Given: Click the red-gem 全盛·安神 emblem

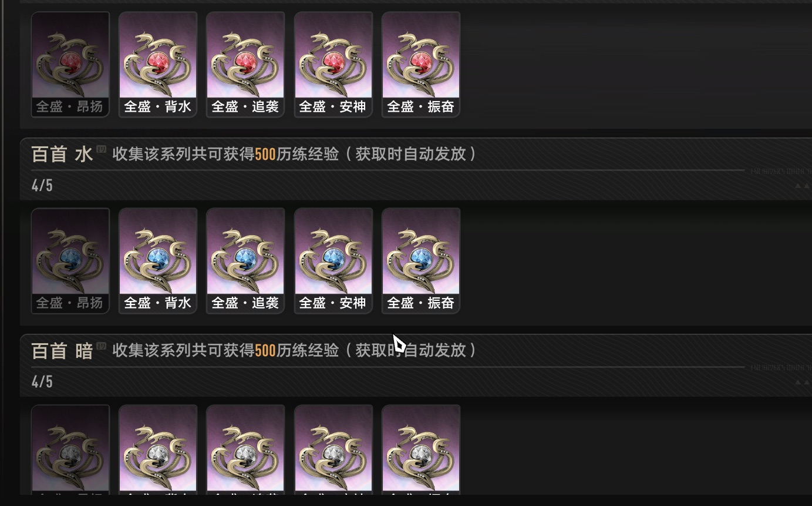Looking at the screenshot, I should (333, 65).
